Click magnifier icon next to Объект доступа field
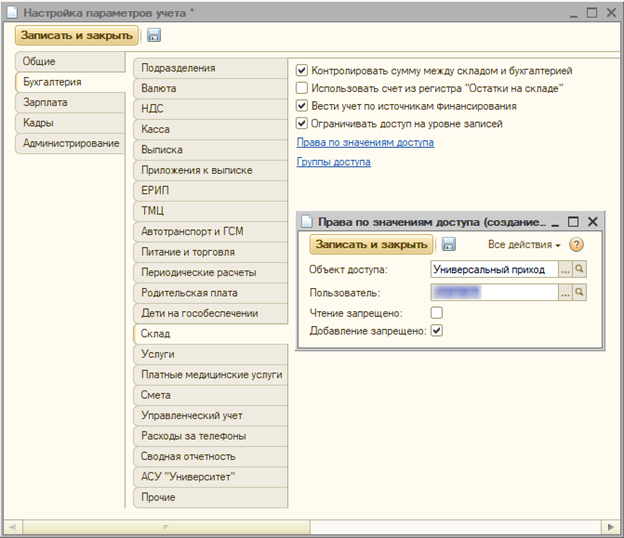This screenshot has height=538, width=624. pyautogui.click(x=579, y=269)
